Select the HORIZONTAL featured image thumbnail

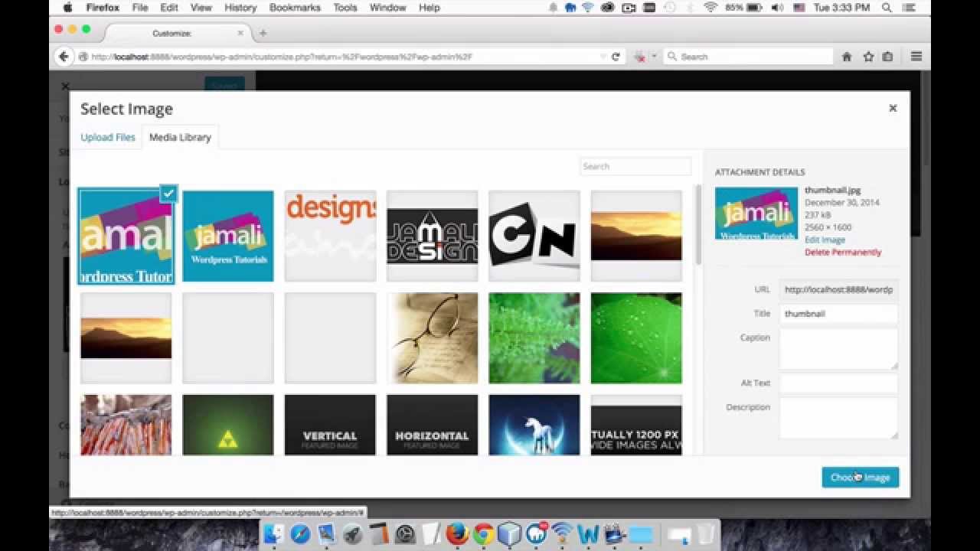click(x=433, y=425)
